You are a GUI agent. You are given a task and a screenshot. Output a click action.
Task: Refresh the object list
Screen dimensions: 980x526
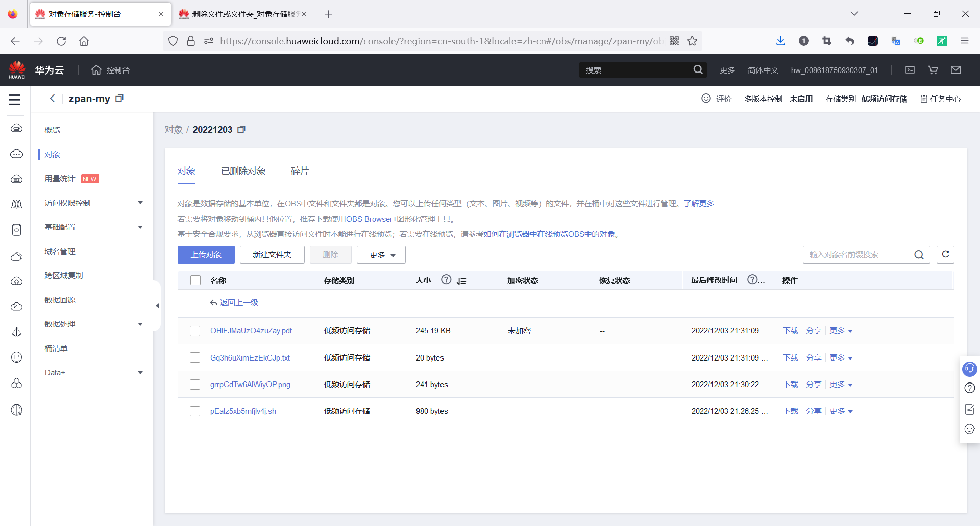[x=945, y=254]
